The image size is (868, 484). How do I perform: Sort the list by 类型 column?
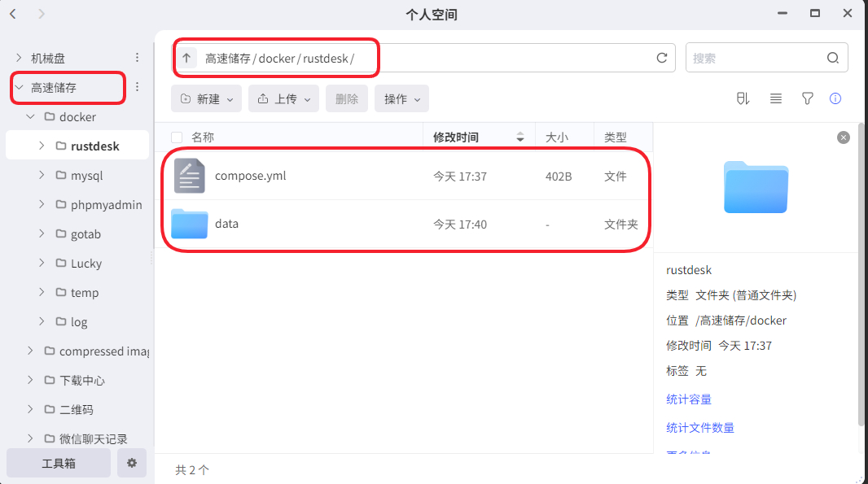616,137
